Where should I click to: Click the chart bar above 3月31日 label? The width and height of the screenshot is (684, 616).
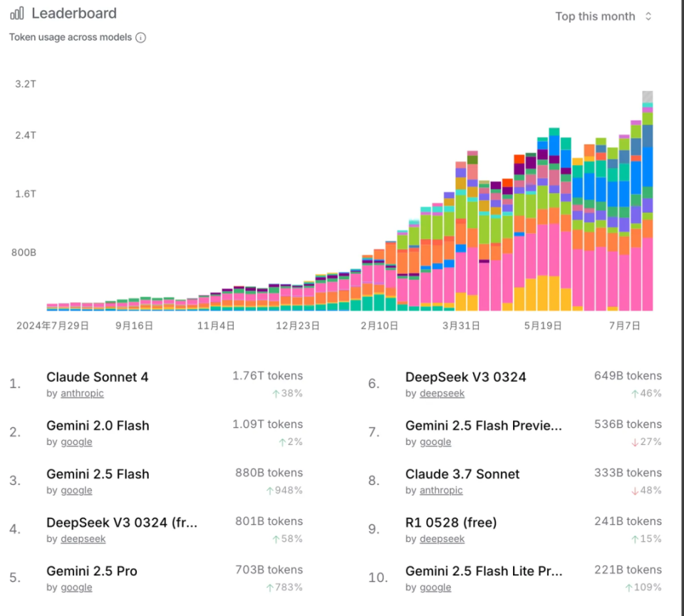[461, 236]
